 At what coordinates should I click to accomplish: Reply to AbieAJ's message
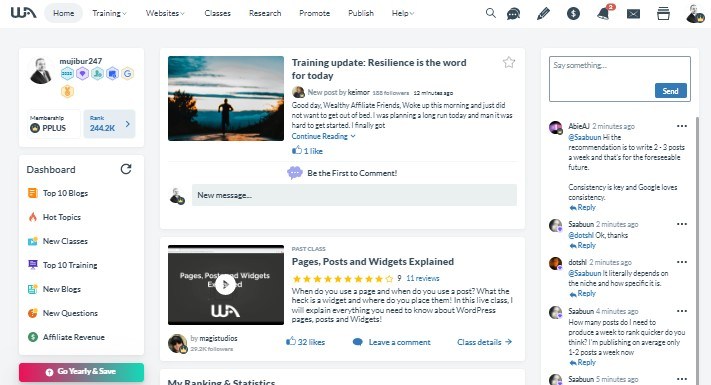coord(583,207)
